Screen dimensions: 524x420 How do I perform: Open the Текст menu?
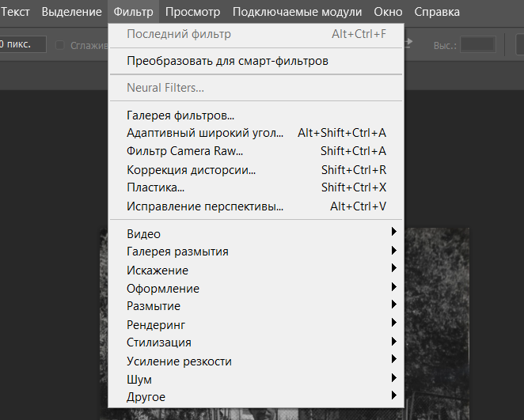click(x=15, y=12)
